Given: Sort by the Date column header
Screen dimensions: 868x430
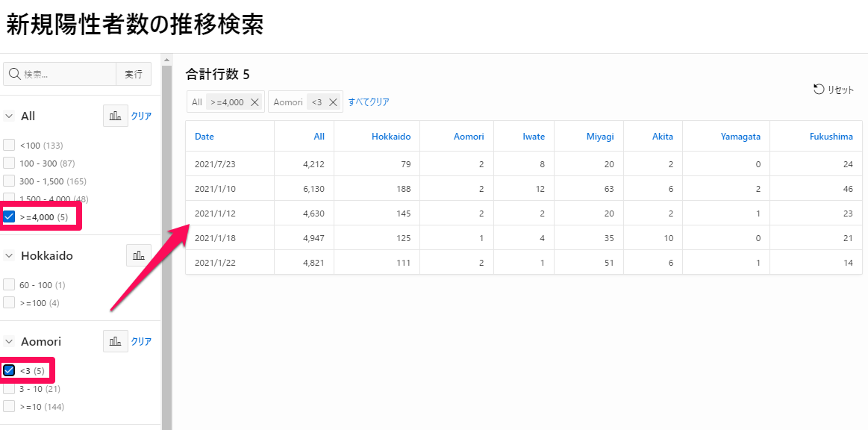Looking at the screenshot, I should (204, 136).
